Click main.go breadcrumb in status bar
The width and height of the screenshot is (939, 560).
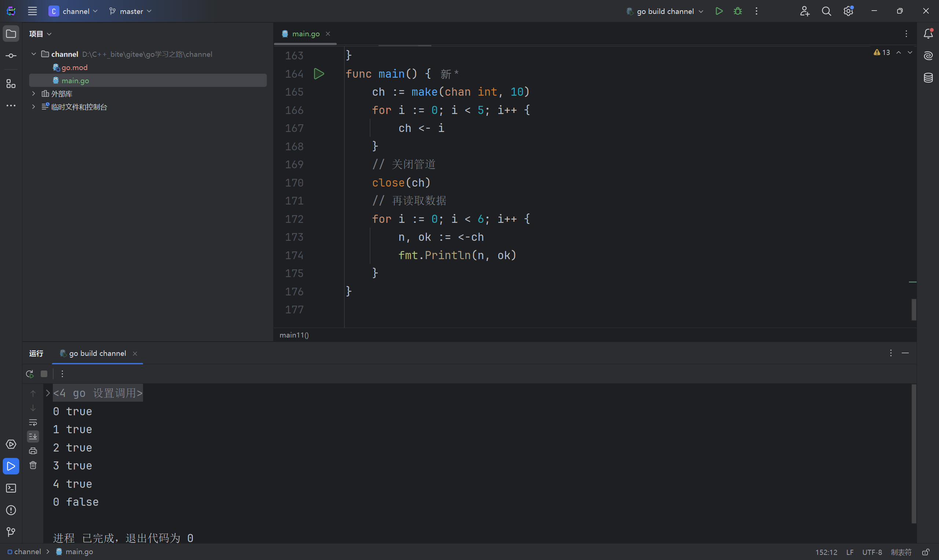pos(74,552)
